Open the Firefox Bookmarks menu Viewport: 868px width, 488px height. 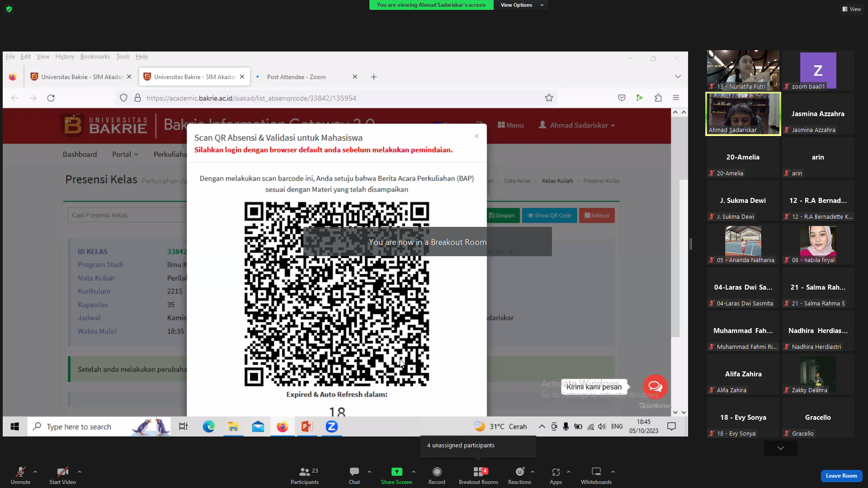coord(95,56)
